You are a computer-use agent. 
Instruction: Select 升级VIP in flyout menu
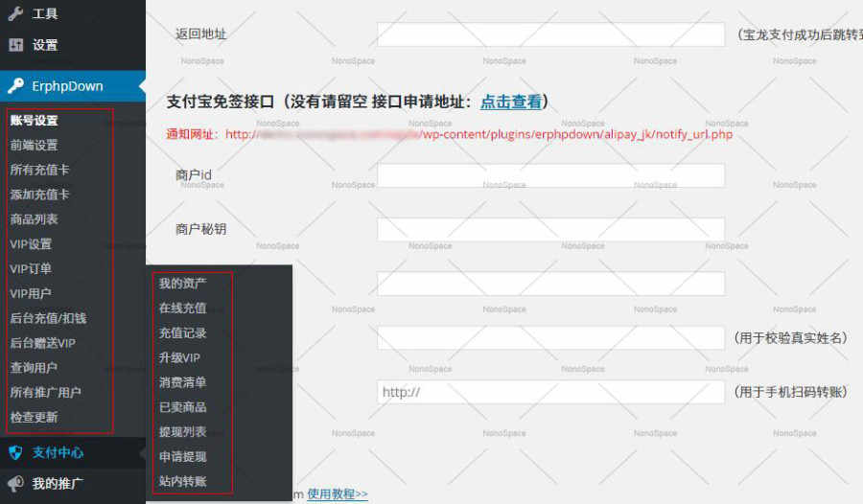click(179, 357)
